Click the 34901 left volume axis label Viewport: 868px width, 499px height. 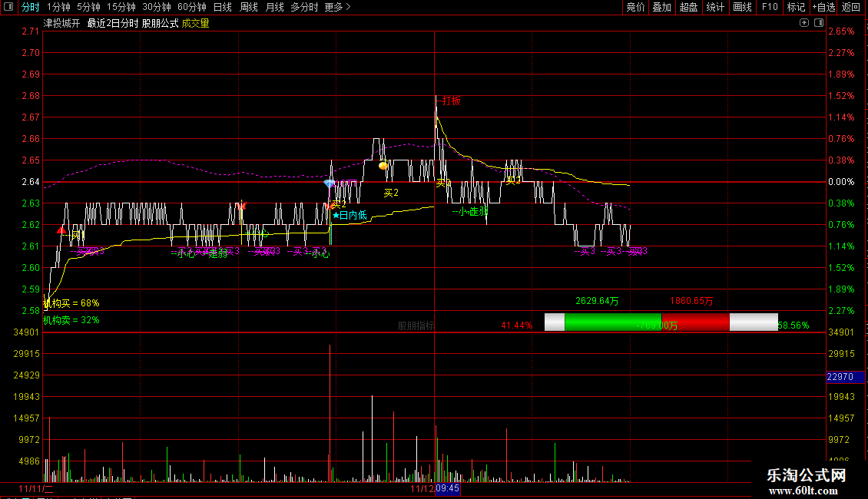pos(26,332)
